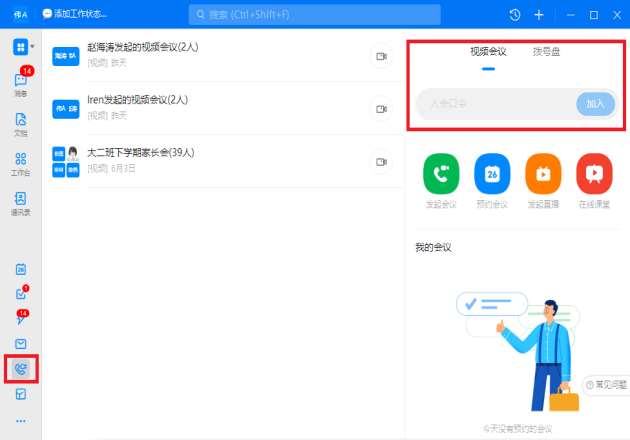Start a live stream via 发起直播
Screen dimensions: 630x440
point(543,174)
